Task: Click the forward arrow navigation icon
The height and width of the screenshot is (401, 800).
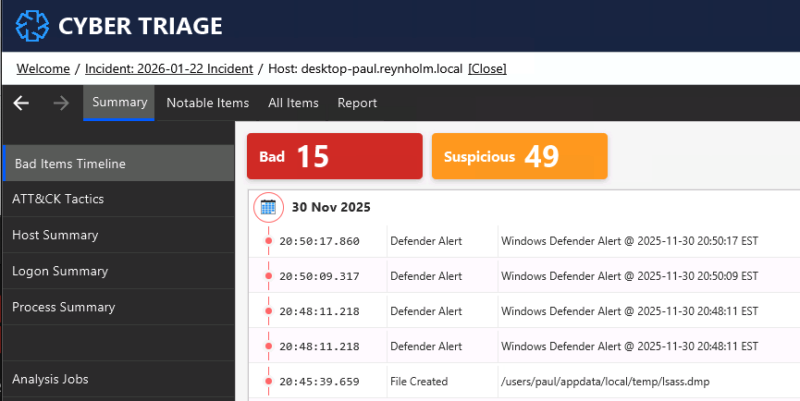Action: click(60, 103)
